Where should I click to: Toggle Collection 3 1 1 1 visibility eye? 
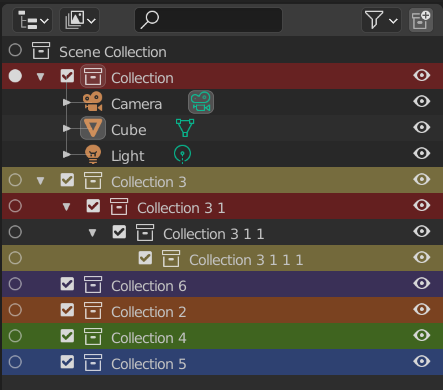(x=422, y=257)
